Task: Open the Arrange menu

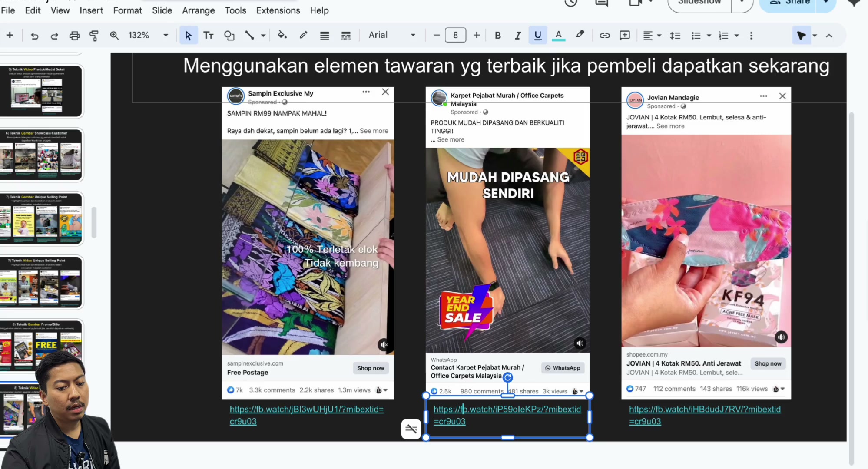Action: [198, 10]
